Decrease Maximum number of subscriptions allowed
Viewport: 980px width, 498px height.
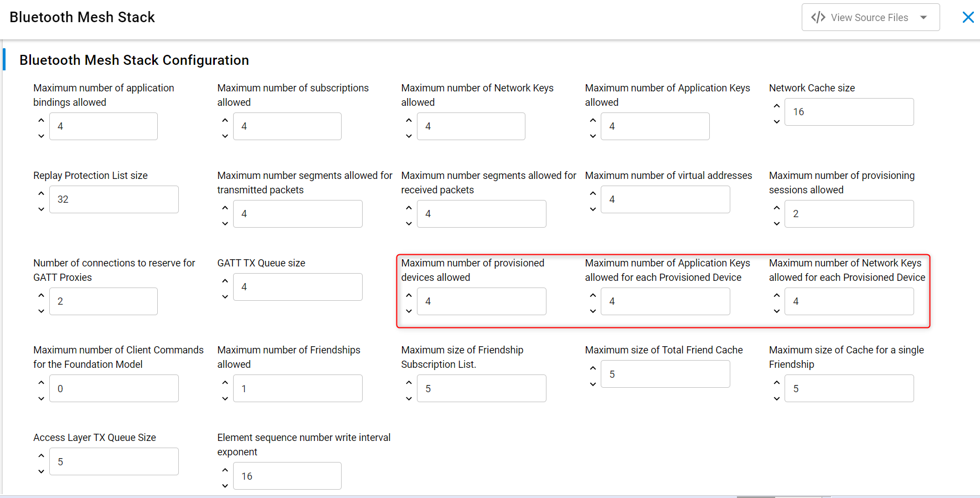click(x=225, y=136)
